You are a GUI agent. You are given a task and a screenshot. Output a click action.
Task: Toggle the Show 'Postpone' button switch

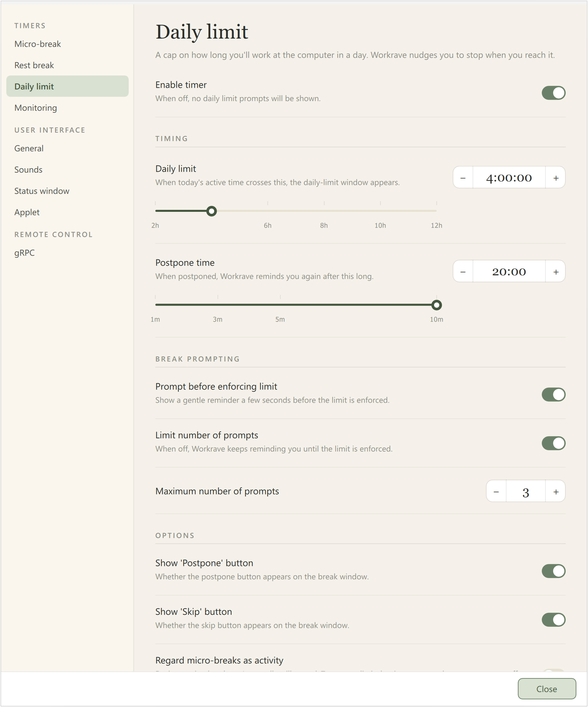553,571
